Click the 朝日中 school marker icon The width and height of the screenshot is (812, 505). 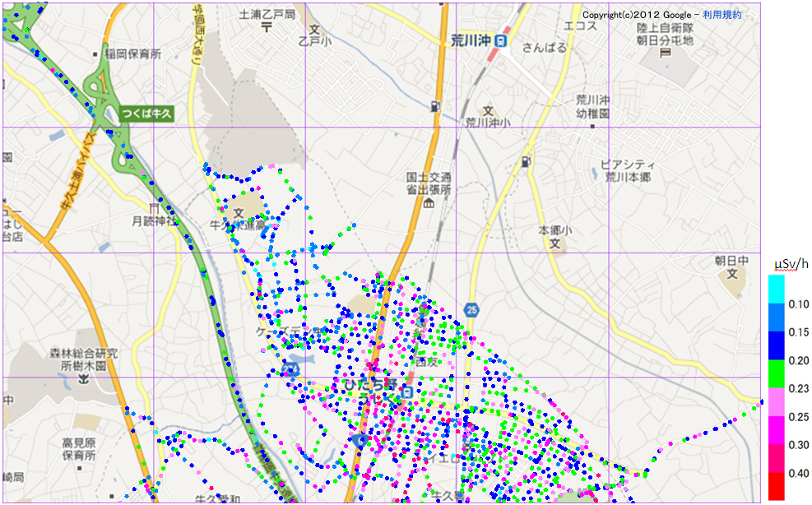(x=731, y=273)
